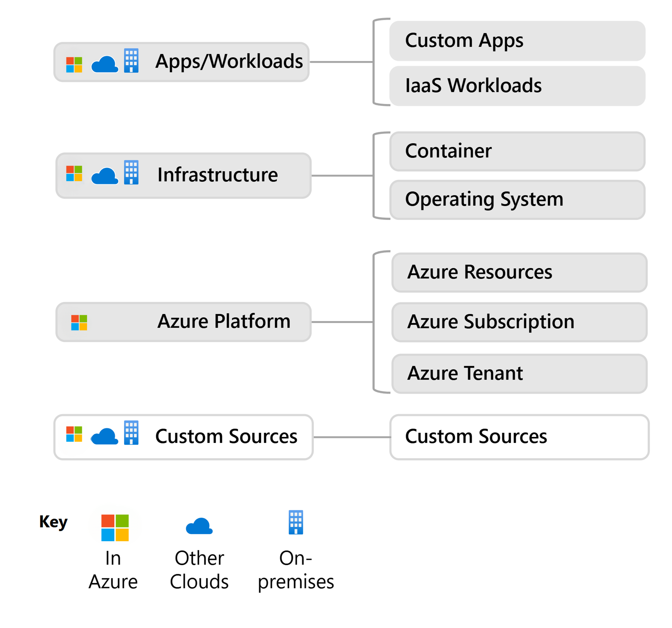The width and height of the screenshot is (672, 628).
Task: Click the cloud icon in Apps/Workloads box
Action: pyautogui.click(x=105, y=64)
